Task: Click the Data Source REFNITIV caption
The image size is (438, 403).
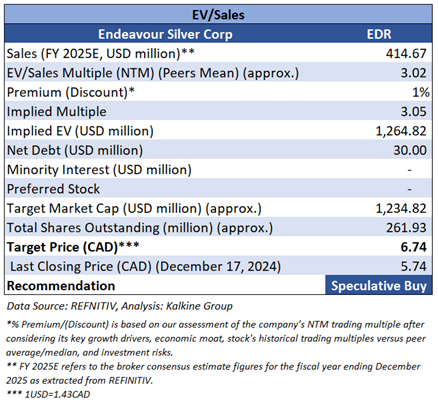Action: [x=120, y=306]
